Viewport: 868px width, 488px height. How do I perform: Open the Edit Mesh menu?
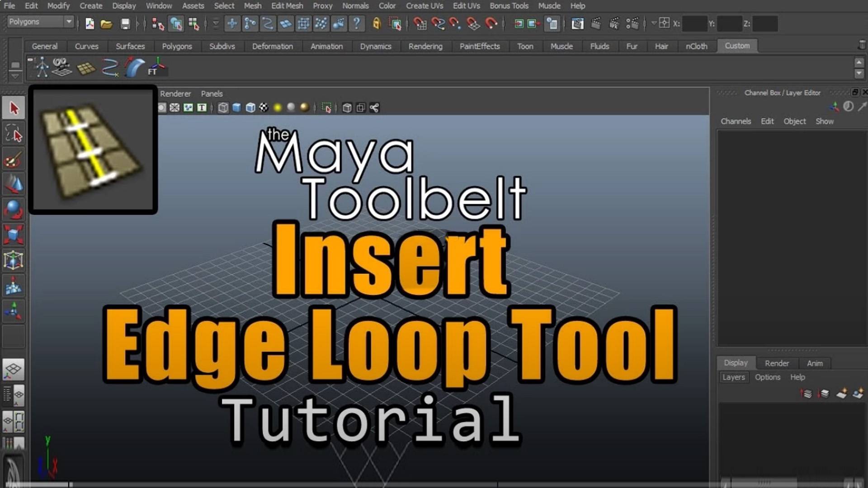click(x=287, y=6)
